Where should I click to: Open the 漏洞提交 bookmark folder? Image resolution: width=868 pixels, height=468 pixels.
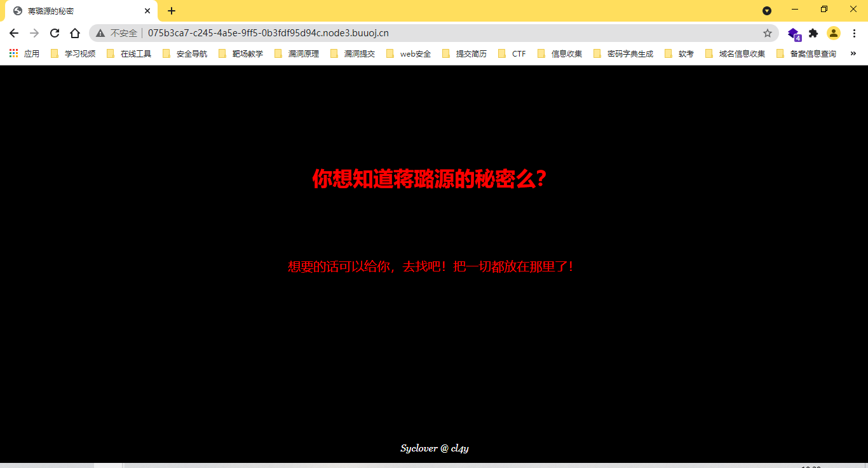[353, 54]
